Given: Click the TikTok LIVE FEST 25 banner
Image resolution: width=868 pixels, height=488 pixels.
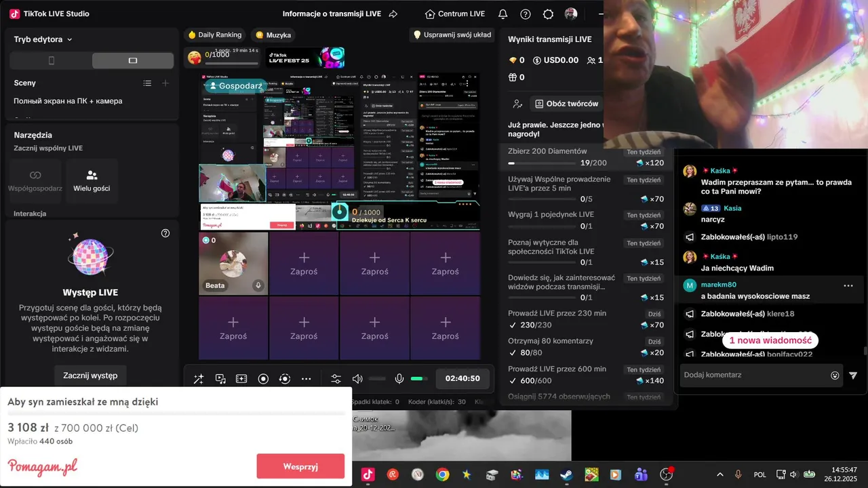Looking at the screenshot, I should (x=305, y=58).
